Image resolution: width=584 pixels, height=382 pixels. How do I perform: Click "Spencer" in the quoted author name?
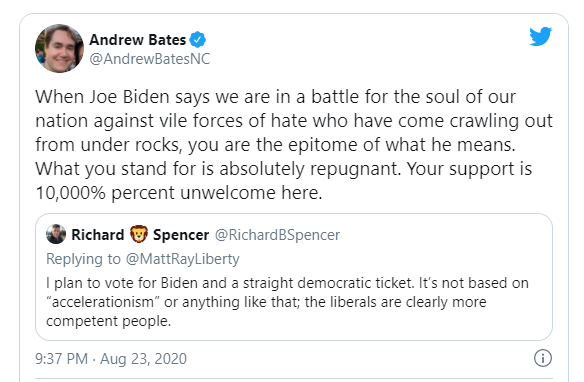pyautogui.click(x=181, y=235)
